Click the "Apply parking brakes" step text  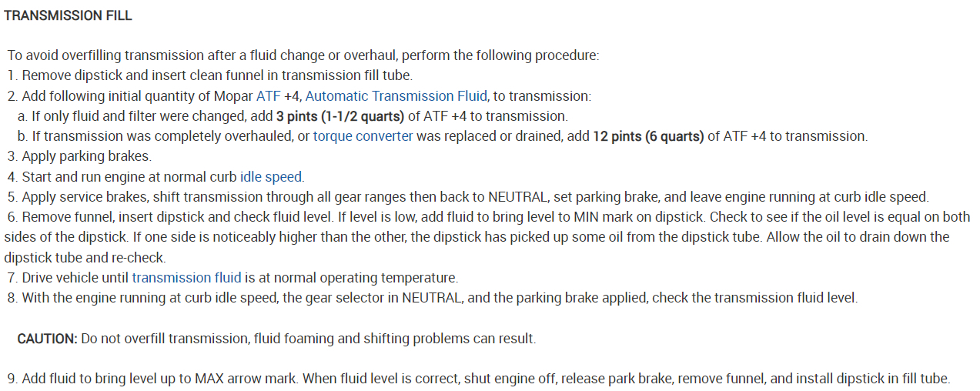click(86, 156)
